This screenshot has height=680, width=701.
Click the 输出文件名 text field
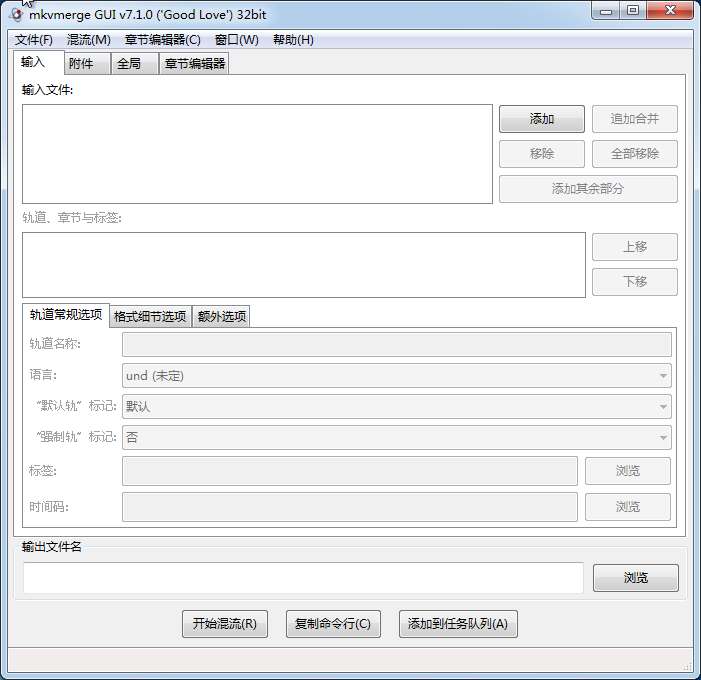click(304, 578)
